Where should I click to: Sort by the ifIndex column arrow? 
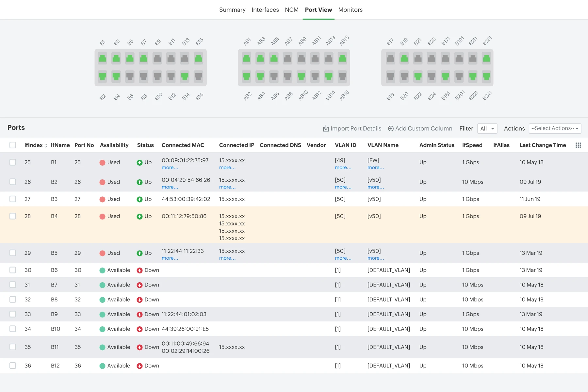coord(46,146)
